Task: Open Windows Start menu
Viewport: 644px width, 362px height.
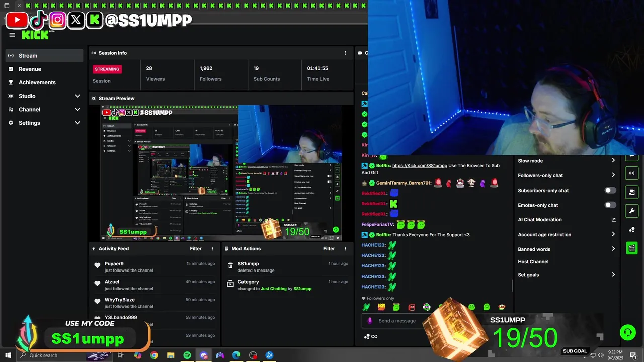Action: point(8,355)
